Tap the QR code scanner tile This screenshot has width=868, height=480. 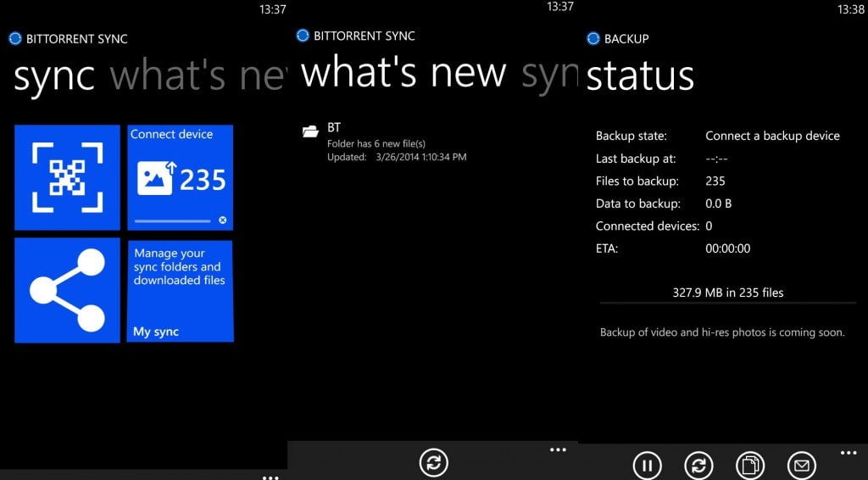67,177
